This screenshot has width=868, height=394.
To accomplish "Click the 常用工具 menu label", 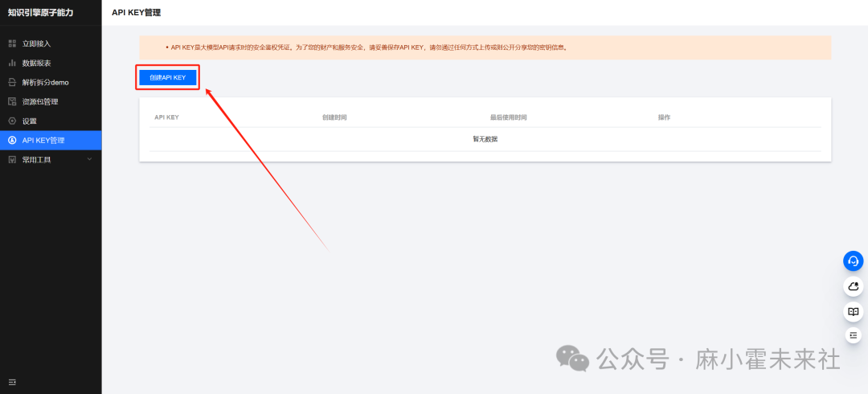I will tap(36, 159).
